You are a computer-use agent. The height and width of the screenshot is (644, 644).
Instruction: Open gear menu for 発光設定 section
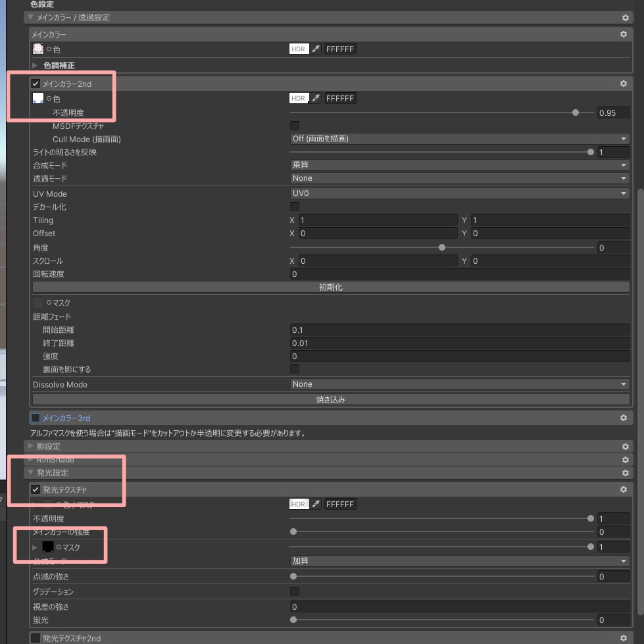(x=625, y=473)
